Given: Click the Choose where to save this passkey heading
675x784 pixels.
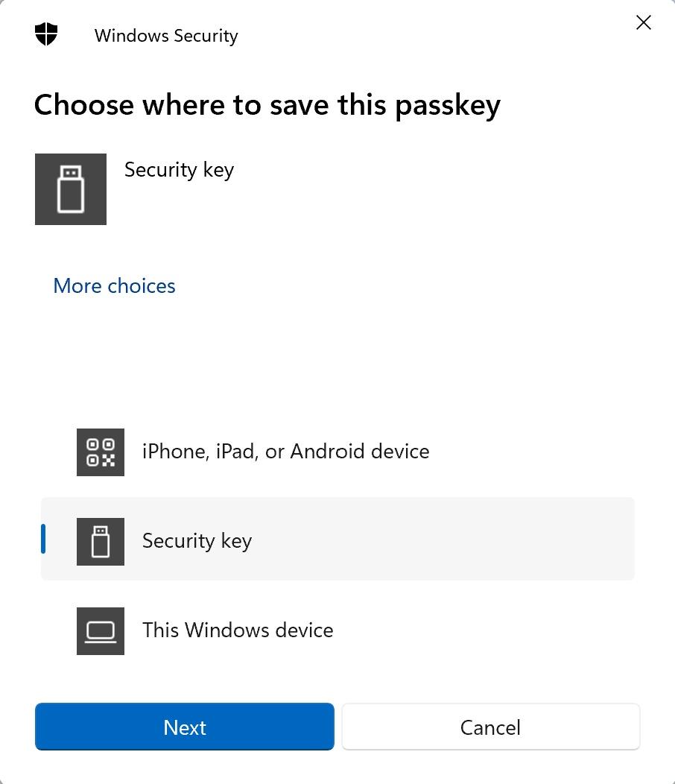Looking at the screenshot, I should (x=267, y=105).
